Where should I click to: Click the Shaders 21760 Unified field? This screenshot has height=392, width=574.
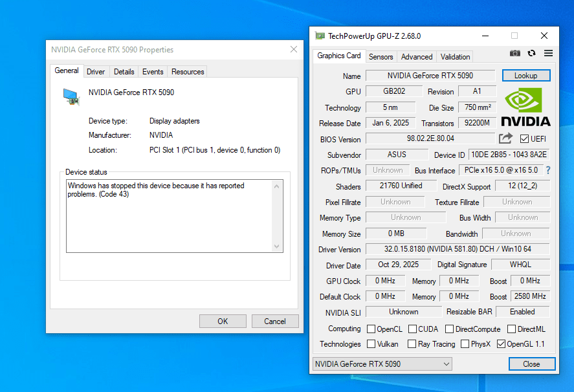pyautogui.click(x=401, y=186)
